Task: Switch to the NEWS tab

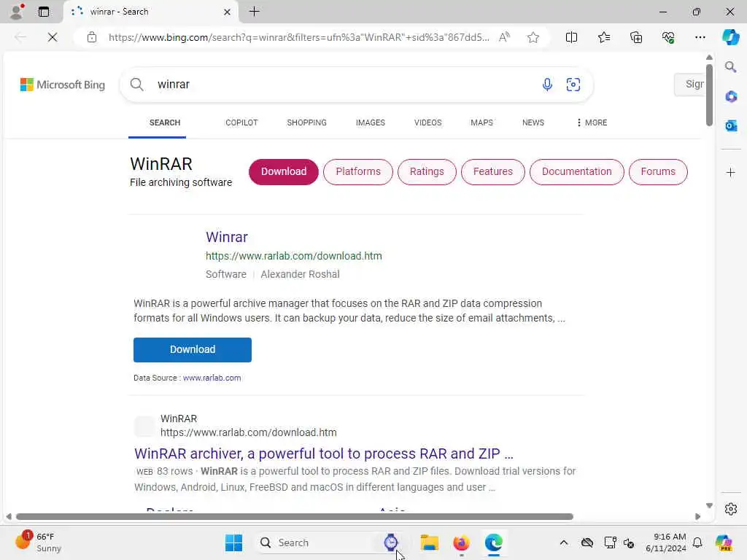Action: [x=533, y=122]
